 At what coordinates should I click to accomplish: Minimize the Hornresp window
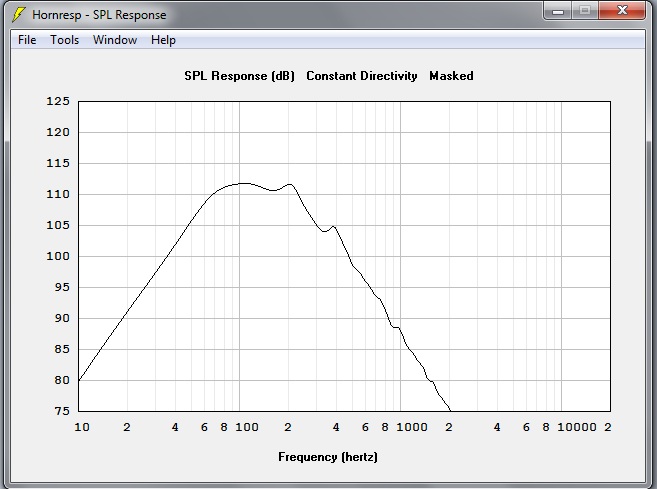click(558, 11)
